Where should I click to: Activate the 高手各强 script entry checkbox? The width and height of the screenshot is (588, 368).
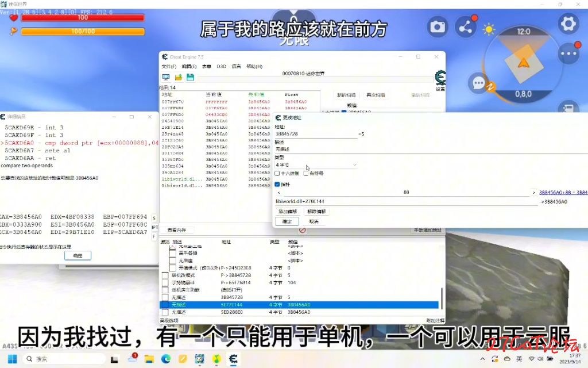[x=172, y=254]
